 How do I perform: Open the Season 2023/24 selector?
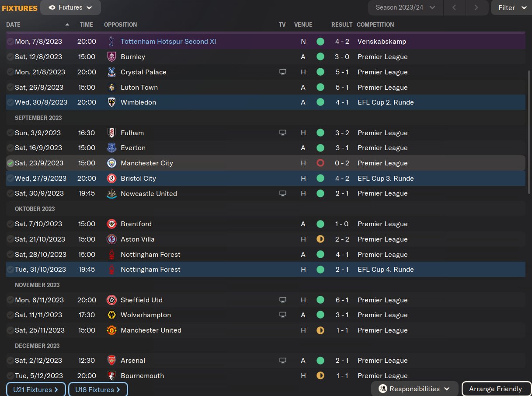pyautogui.click(x=405, y=7)
